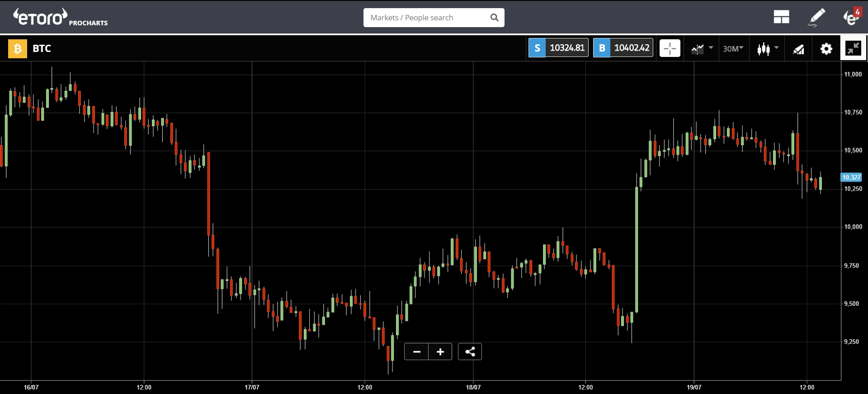Open the compare chart dropdown
This screenshot has height=394, width=868.
point(702,48)
